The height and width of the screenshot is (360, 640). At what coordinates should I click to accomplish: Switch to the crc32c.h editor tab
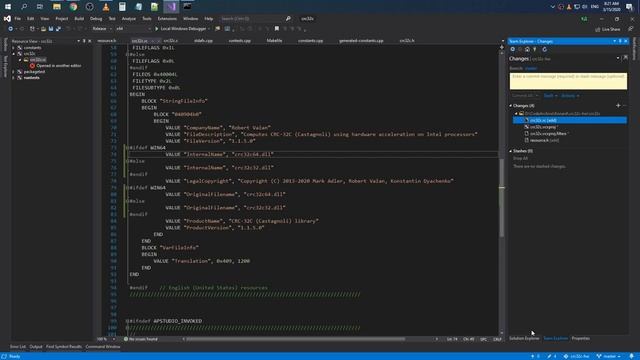tap(407, 41)
